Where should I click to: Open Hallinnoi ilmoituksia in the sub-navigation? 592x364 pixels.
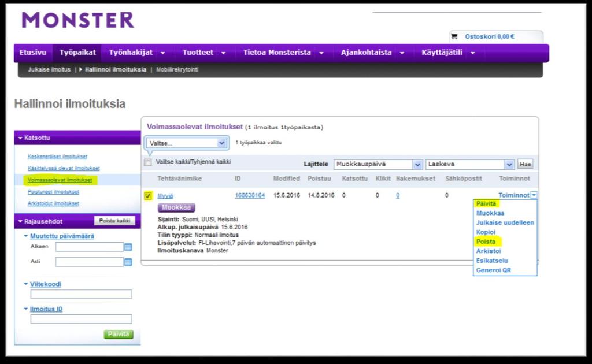[x=116, y=70]
